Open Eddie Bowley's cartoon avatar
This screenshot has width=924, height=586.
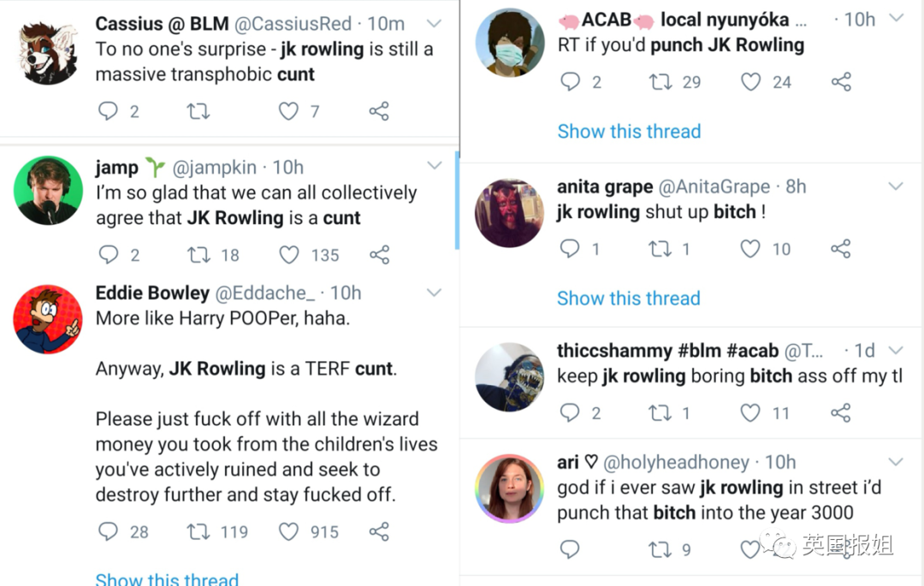[x=48, y=320]
